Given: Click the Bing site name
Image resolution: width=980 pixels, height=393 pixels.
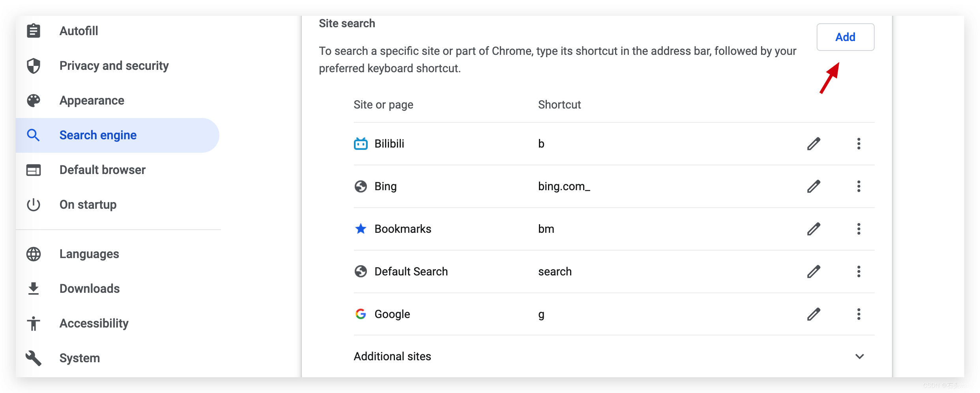Looking at the screenshot, I should [x=385, y=186].
